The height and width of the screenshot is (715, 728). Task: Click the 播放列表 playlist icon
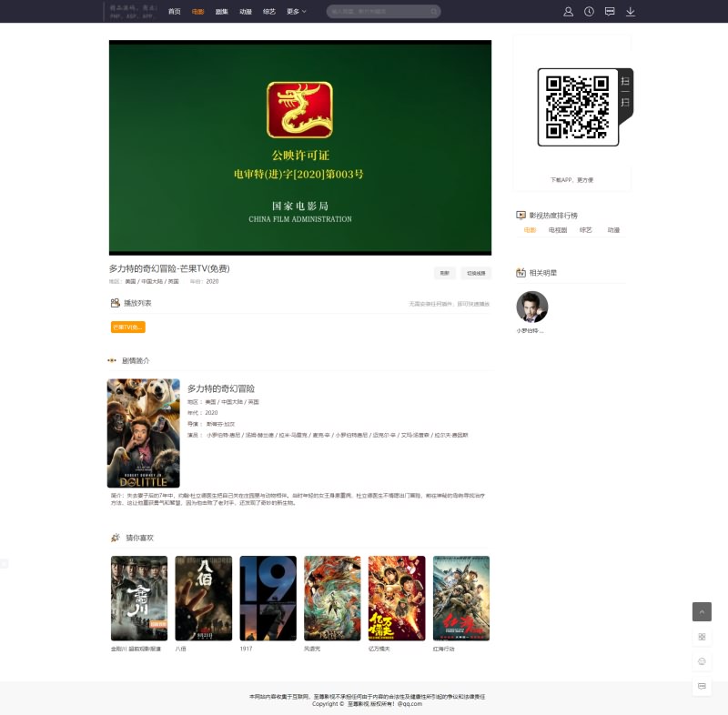tap(116, 303)
